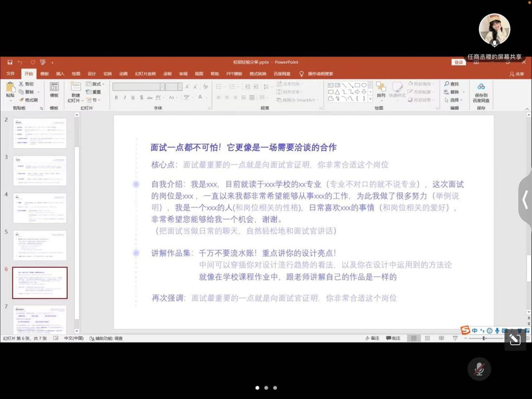This screenshot has width=532, height=399.
Task: Adjust the zoom slider in status bar
Action: pyautogui.click(x=484, y=338)
